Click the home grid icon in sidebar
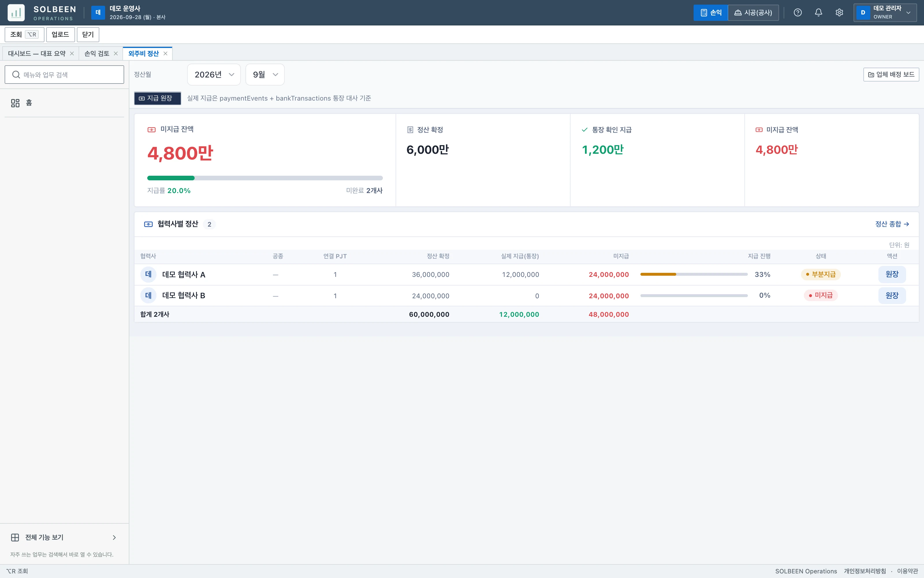924x578 pixels. (x=15, y=103)
